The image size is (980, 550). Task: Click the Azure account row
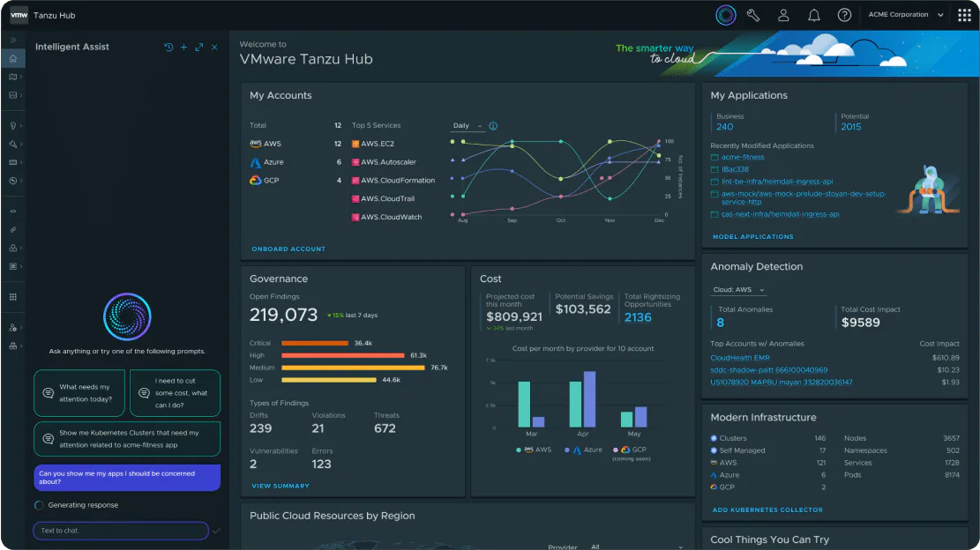(x=295, y=162)
